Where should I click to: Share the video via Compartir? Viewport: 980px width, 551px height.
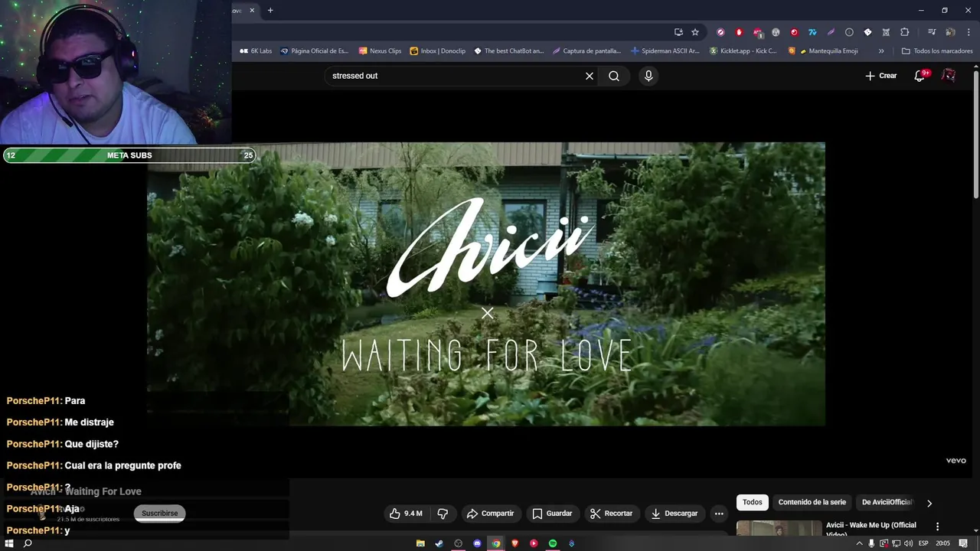490,514
